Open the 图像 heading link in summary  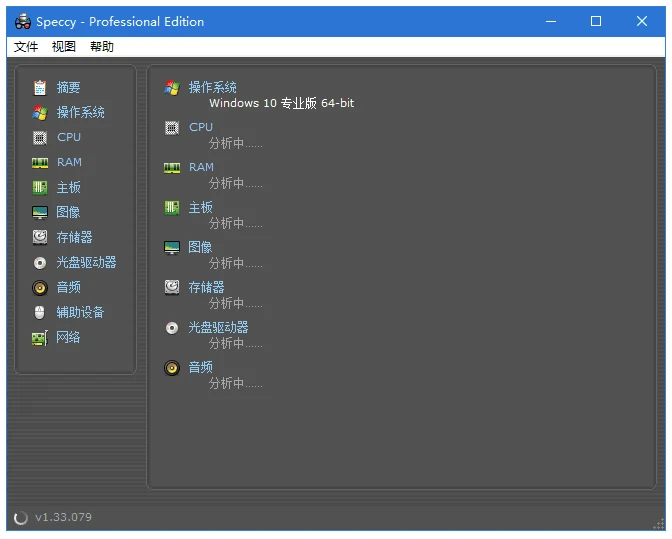click(x=200, y=247)
